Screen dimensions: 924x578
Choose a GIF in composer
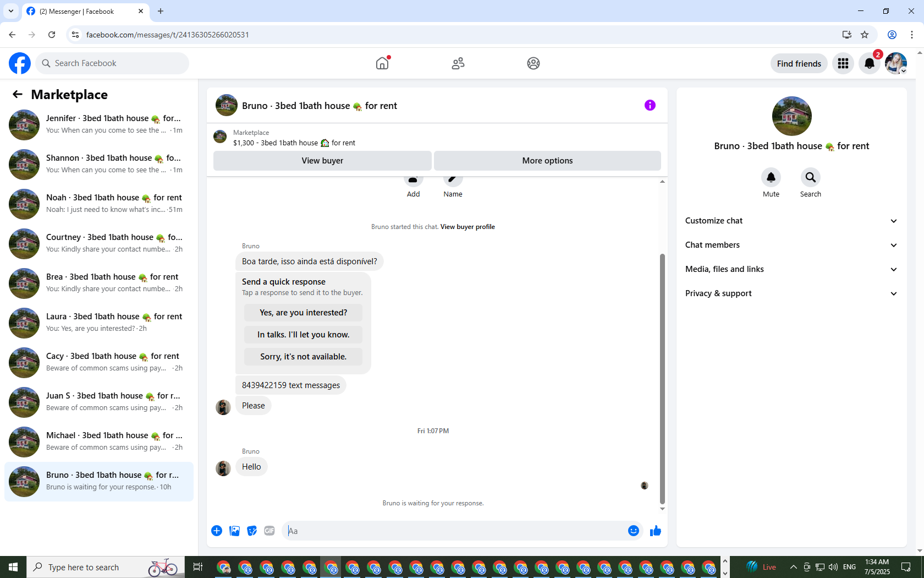(269, 531)
